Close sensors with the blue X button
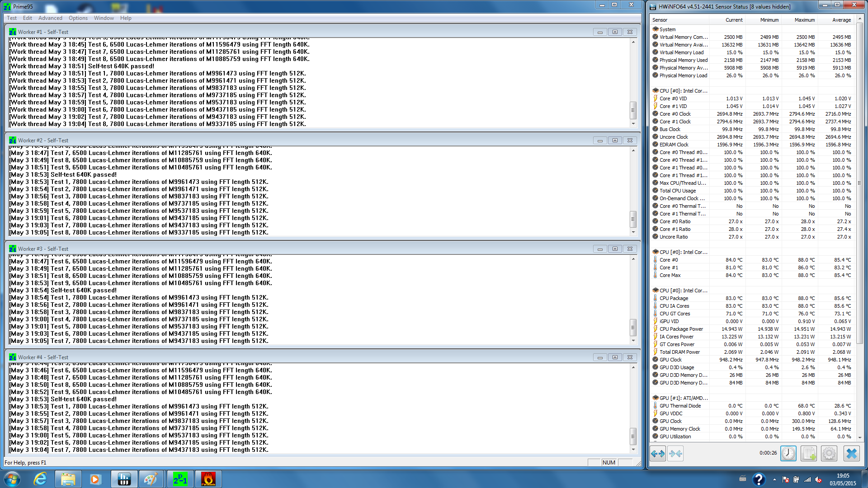Image resolution: width=868 pixels, height=488 pixels. click(x=852, y=453)
